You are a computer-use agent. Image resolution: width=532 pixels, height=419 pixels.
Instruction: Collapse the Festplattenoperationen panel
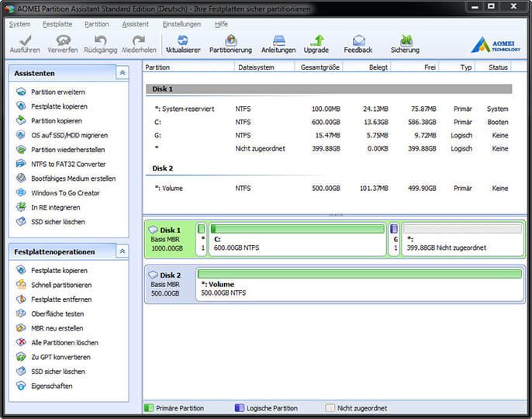123,251
